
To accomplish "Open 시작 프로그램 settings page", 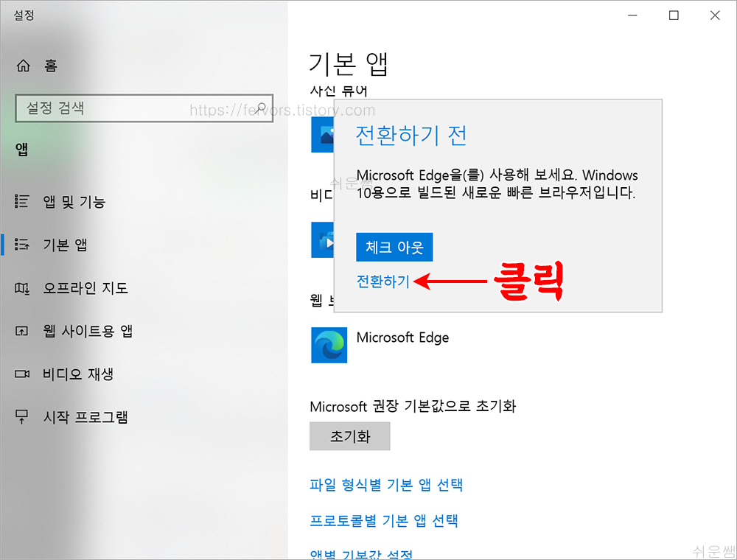I will (x=85, y=417).
